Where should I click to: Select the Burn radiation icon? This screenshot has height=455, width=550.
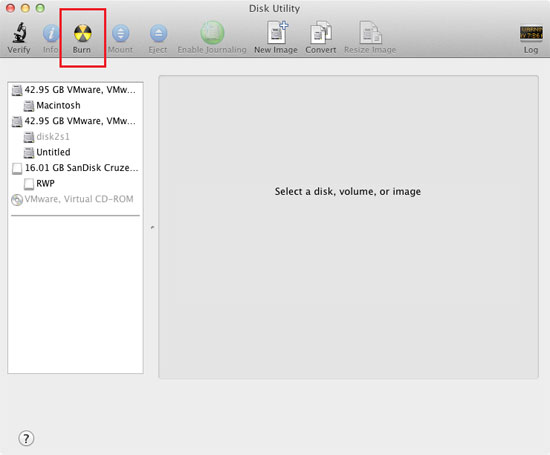(82, 33)
